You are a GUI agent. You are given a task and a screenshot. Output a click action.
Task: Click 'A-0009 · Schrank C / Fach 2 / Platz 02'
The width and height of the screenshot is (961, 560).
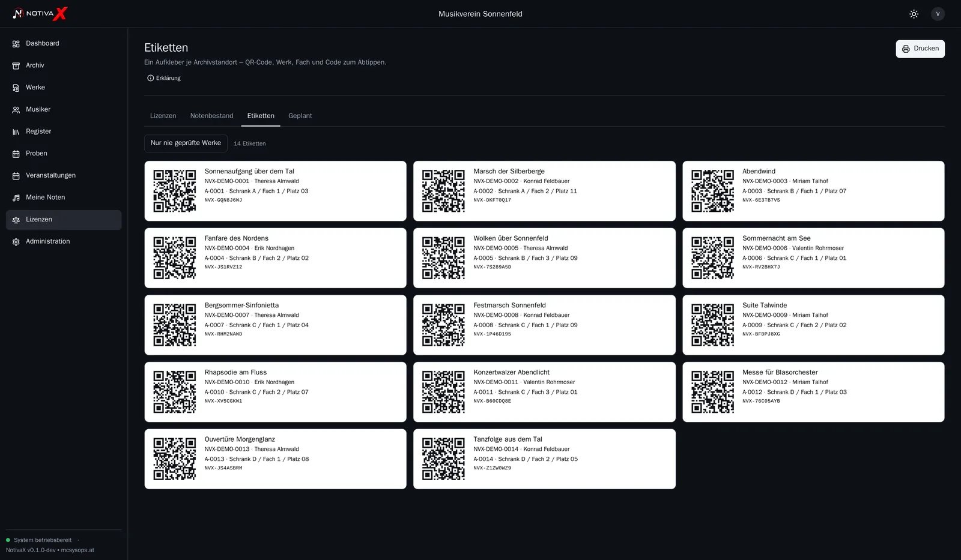coord(795,325)
